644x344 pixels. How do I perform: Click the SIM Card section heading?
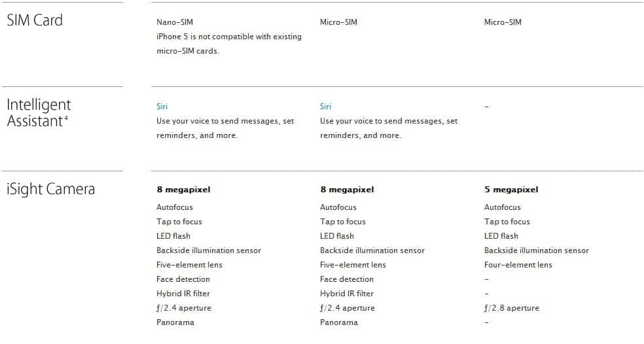click(35, 20)
